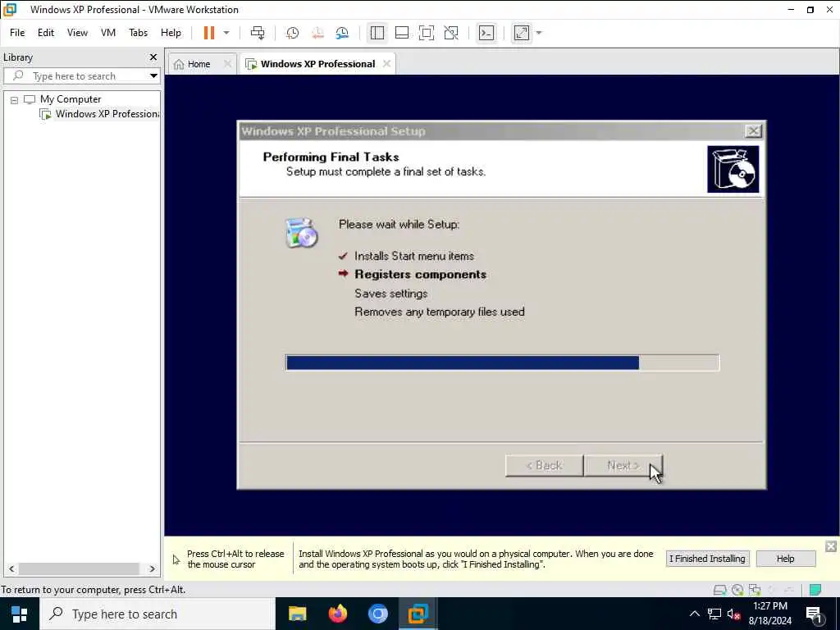840x630 pixels.
Task: Open the VM menu
Action: [108, 33]
